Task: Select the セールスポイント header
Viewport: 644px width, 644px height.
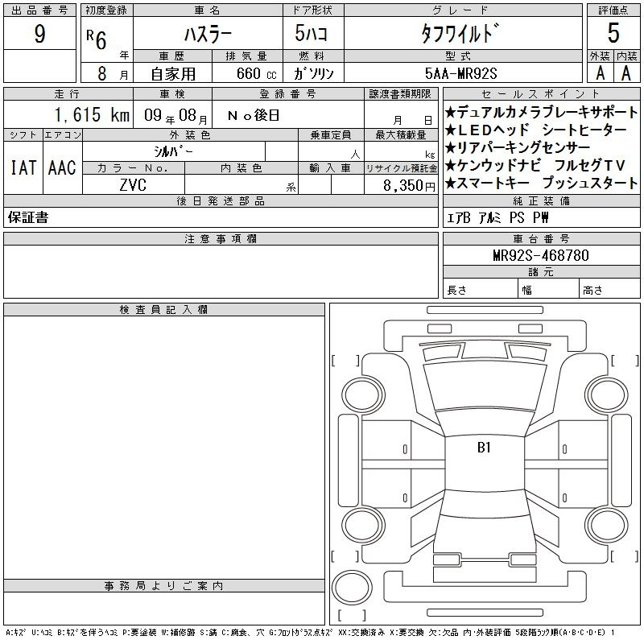Action: tap(541, 94)
